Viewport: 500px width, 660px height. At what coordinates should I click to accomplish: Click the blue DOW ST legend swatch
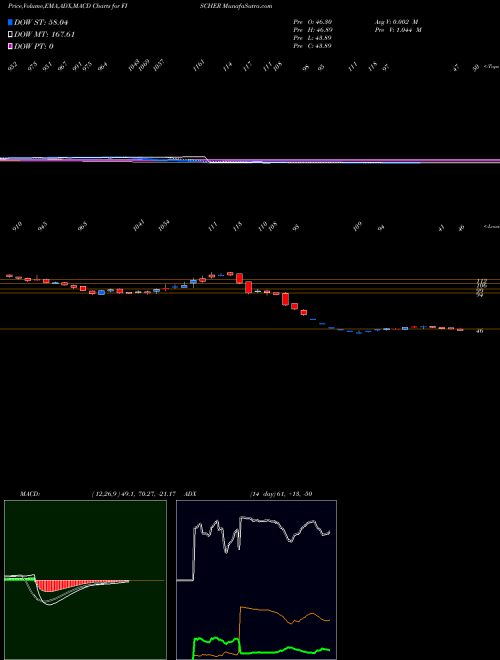10,23
